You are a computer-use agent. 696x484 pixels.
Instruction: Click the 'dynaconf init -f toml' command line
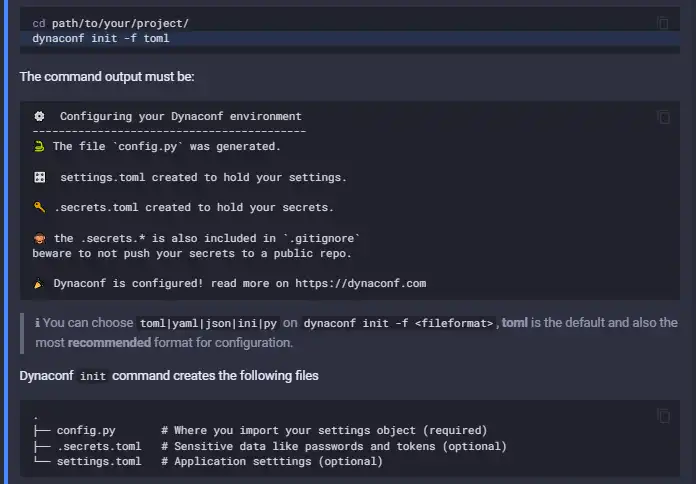[101, 38]
